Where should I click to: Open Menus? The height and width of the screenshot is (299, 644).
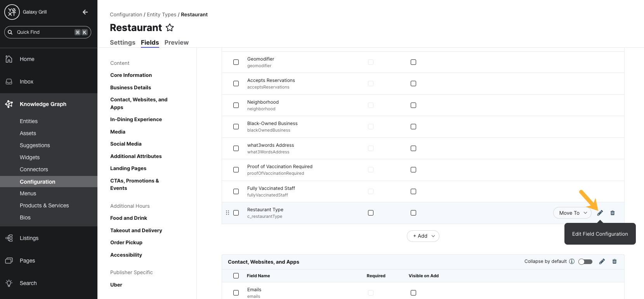(x=28, y=193)
